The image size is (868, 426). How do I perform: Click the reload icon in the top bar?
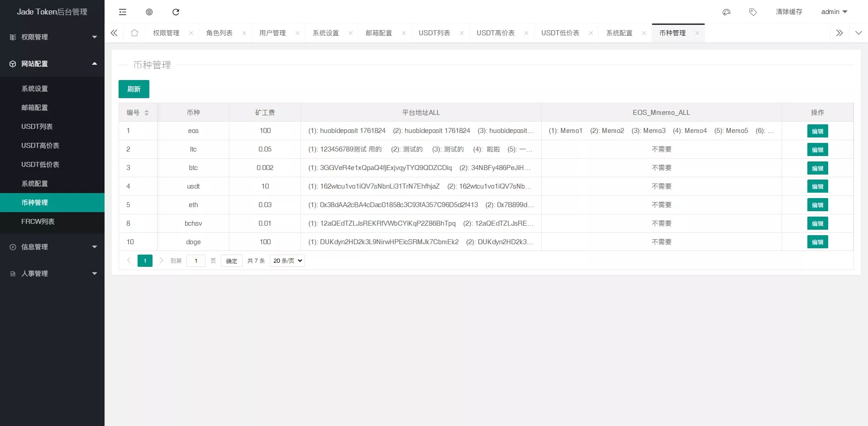click(176, 12)
